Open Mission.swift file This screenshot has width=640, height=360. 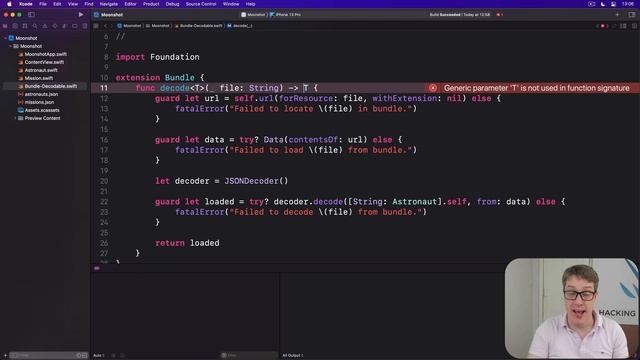39,78
